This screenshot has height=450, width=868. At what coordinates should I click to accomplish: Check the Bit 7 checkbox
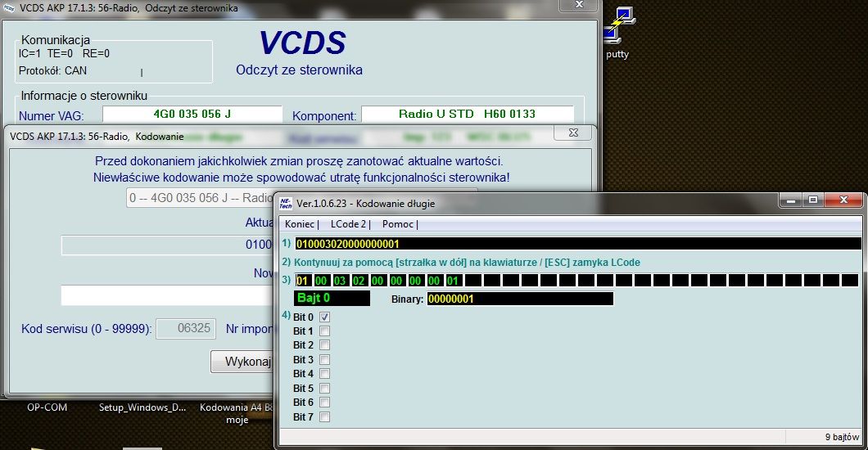coord(325,416)
